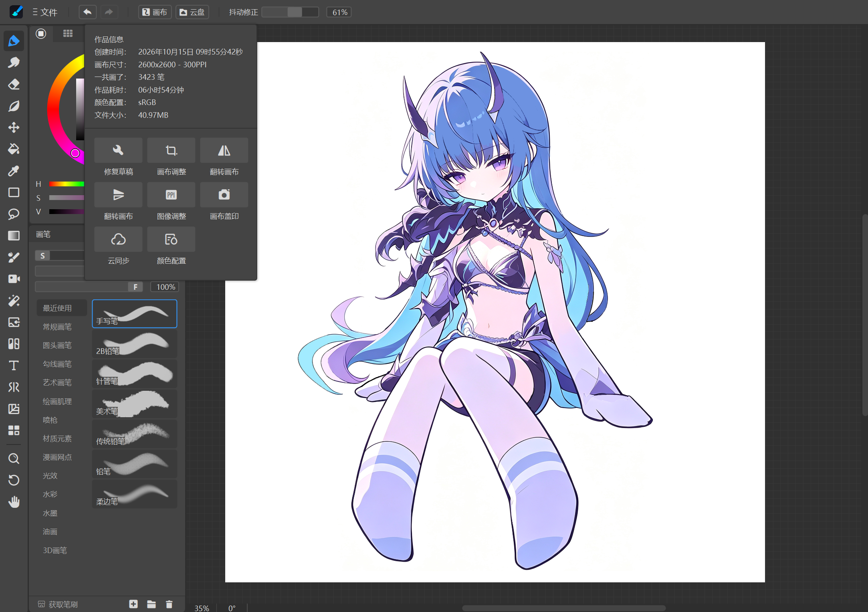This screenshot has width=868, height=612.
Task: Open 颜色配置 color profile settings
Action: coord(171,239)
